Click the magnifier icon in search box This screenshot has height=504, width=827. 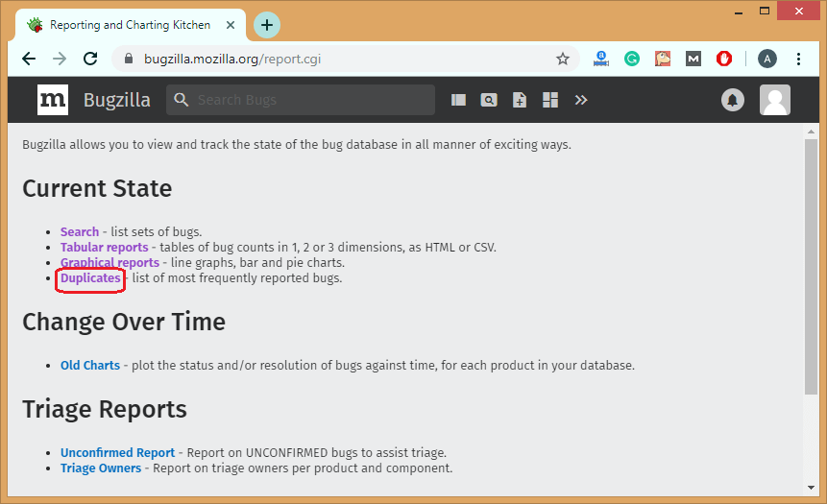(181, 100)
